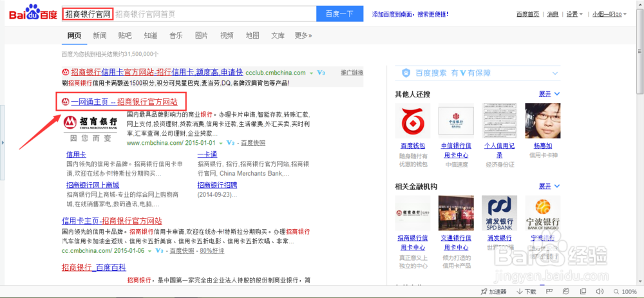
Task: Click the V3 badge beside cc.cmbchina.com
Action: (159, 250)
